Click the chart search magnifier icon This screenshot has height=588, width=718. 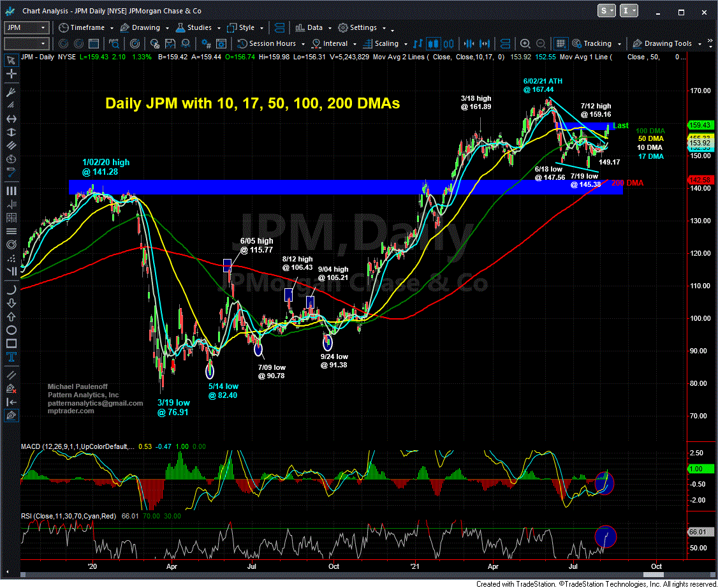pos(114,43)
